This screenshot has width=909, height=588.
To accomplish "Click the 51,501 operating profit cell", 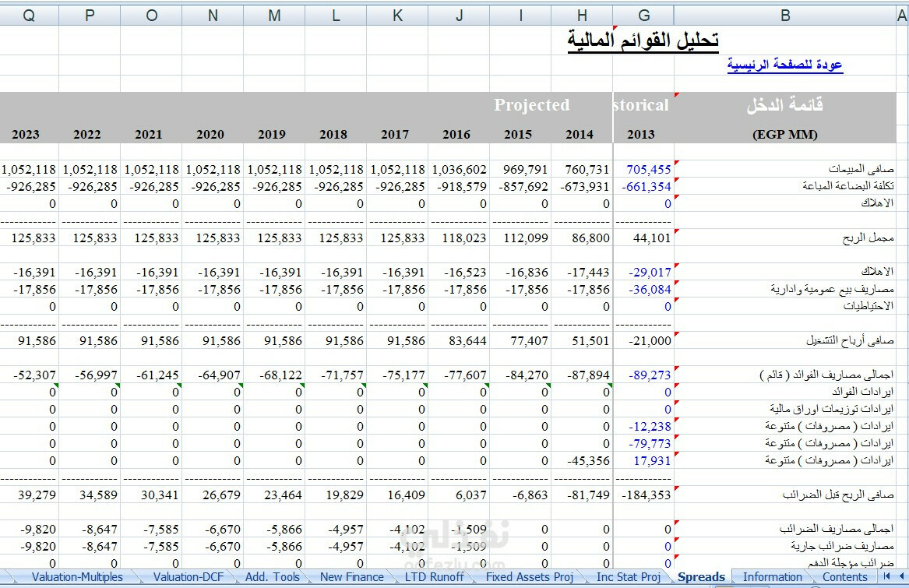I will [x=581, y=341].
